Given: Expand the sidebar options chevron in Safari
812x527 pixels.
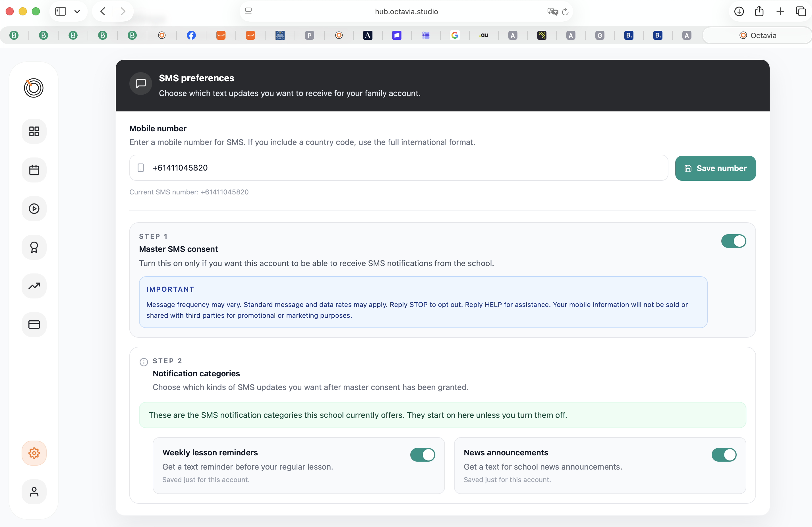Looking at the screenshot, I should (77, 11).
